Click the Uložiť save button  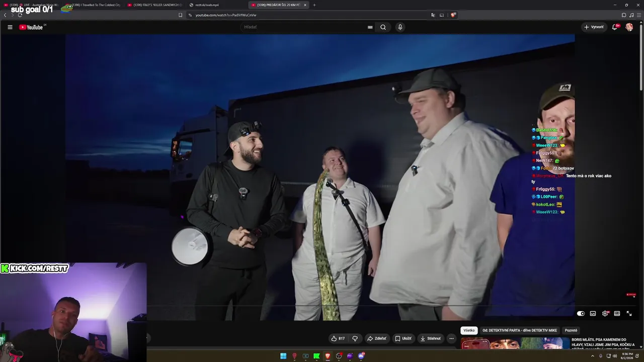(x=403, y=338)
